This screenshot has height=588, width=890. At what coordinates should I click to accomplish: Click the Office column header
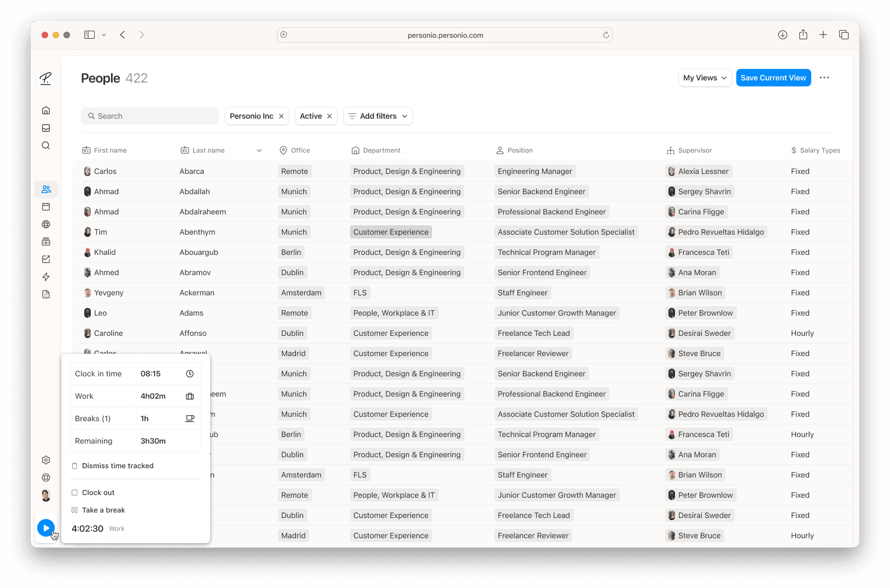(x=295, y=150)
